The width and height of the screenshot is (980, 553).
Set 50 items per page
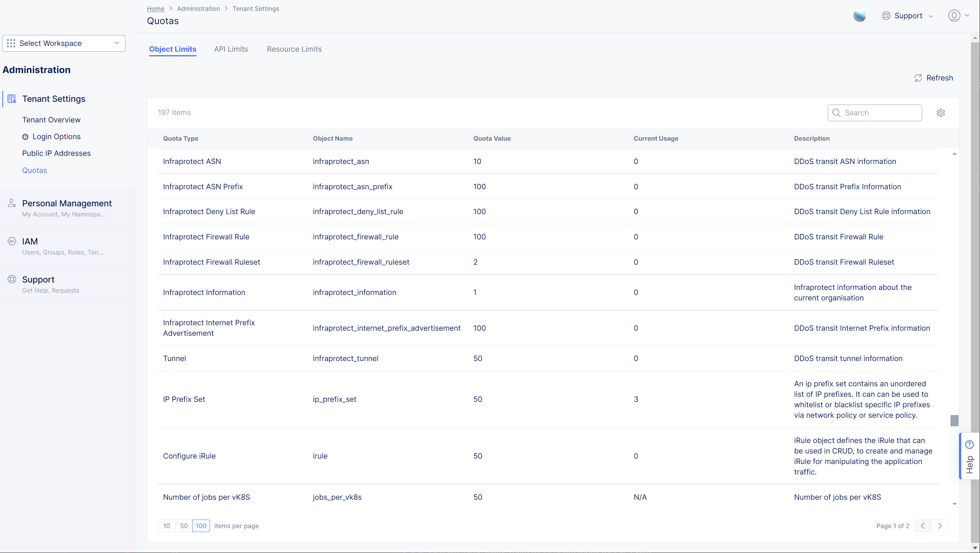click(x=184, y=526)
